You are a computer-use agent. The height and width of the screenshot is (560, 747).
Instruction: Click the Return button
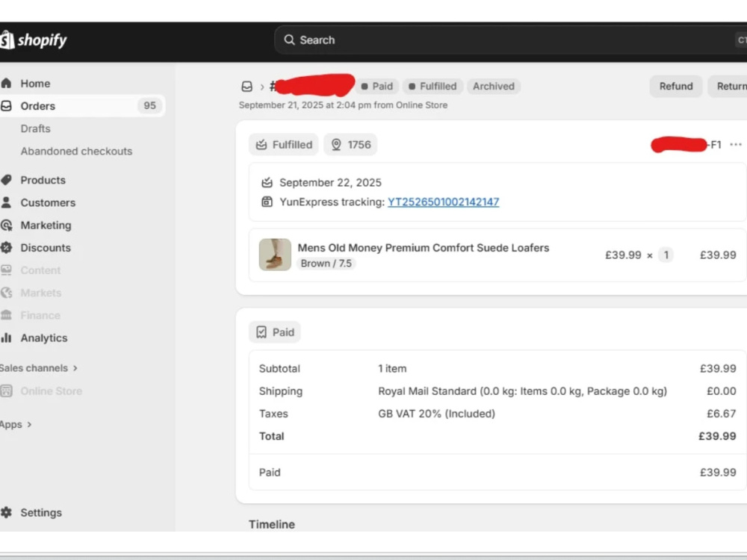(x=729, y=86)
